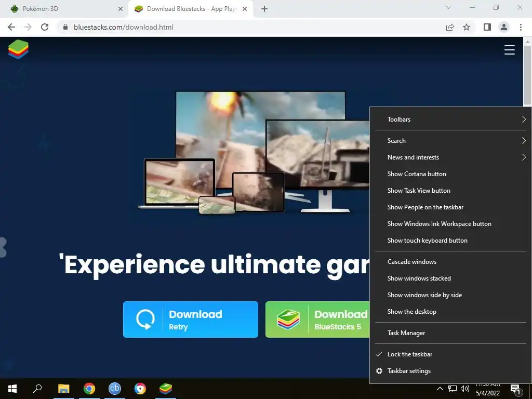Screen dimensions: 532x399
Task: Open a new tab with plus button
Action: 264,9
